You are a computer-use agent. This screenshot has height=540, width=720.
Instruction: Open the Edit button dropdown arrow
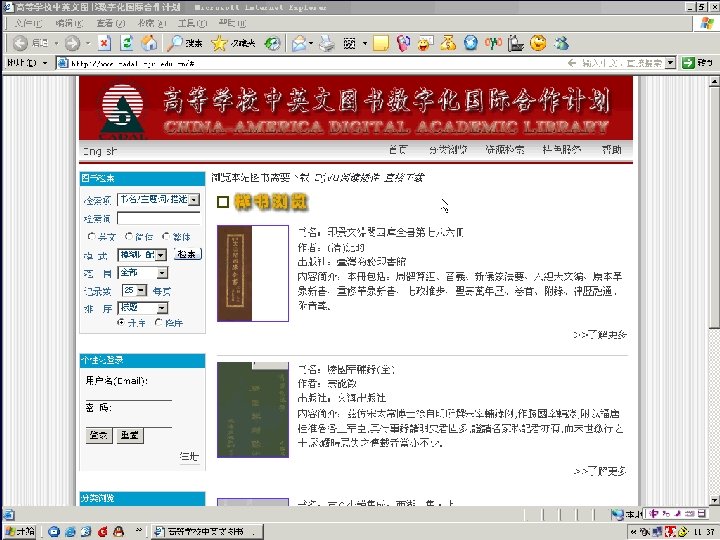coord(365,44)
